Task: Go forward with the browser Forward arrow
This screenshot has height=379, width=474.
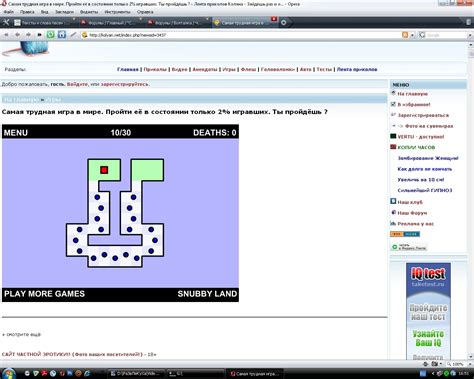Action: click(x=28, y=35)
